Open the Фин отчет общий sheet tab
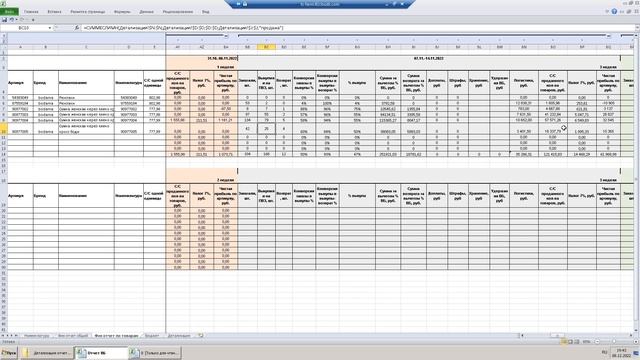 [x=73, y=336]
